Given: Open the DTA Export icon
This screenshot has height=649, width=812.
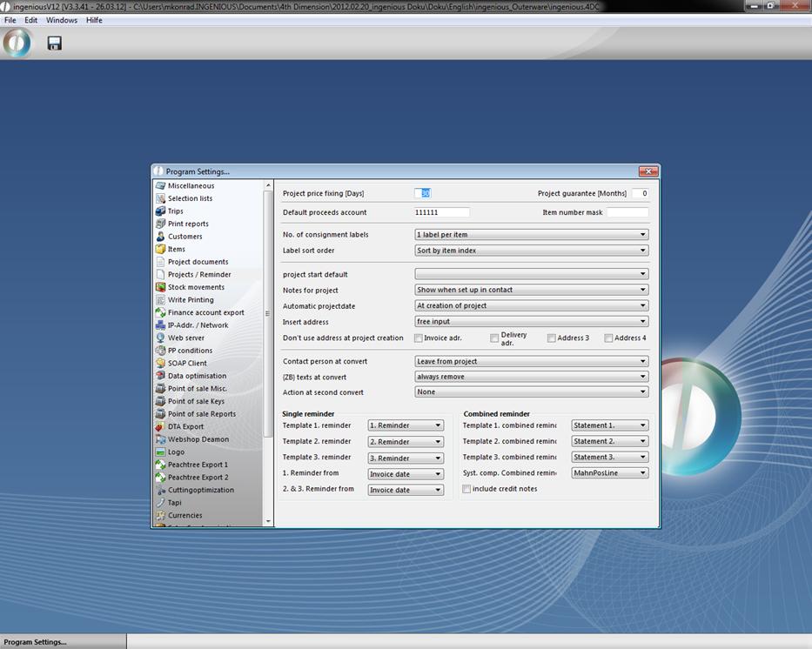Looking at the screenshot, I should [160, 426].
